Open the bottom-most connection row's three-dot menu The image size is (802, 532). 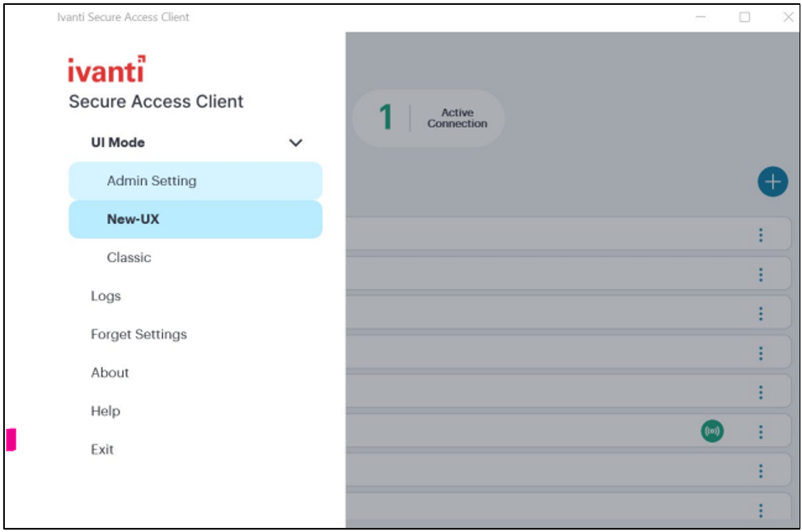click(x=760, y=511)
